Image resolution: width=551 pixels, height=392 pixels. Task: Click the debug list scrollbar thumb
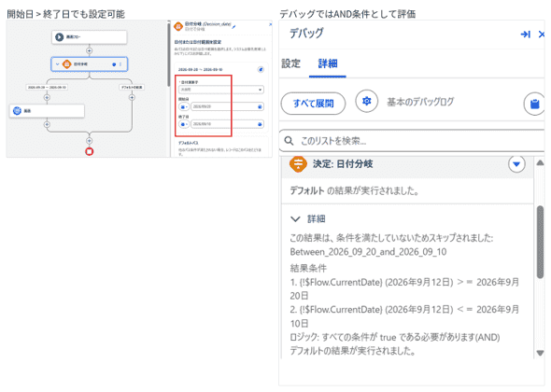click(x=540, y=243)
